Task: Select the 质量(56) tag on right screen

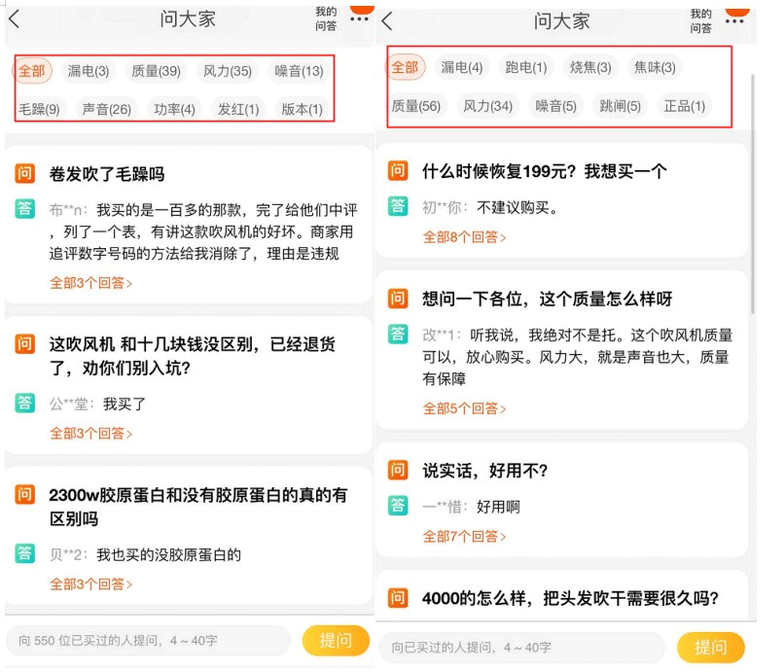Action: point(416,106)
